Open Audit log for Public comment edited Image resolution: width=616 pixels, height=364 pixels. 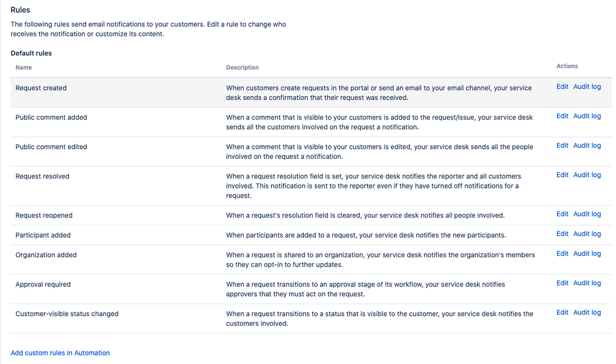[x=587, y=145]
